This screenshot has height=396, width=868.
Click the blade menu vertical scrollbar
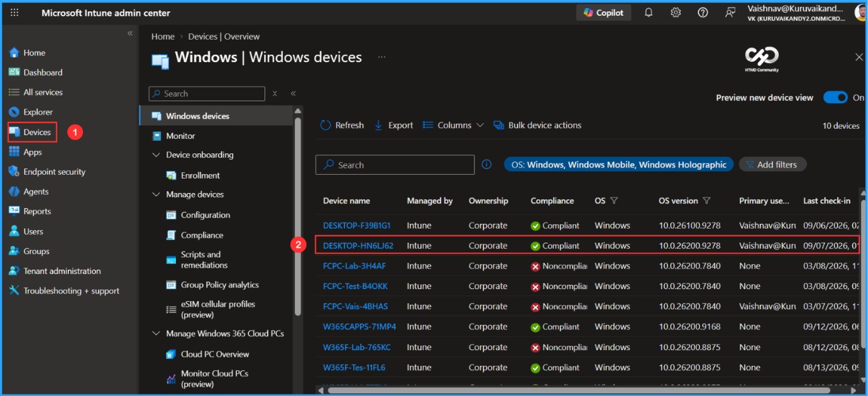pyautogui.click(x=298, y=216)
